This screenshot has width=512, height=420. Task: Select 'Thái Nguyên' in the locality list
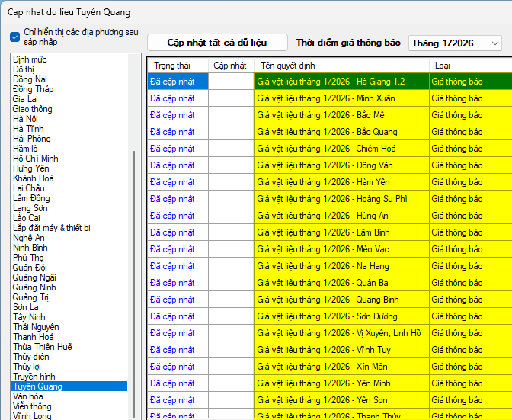[36, 327]
